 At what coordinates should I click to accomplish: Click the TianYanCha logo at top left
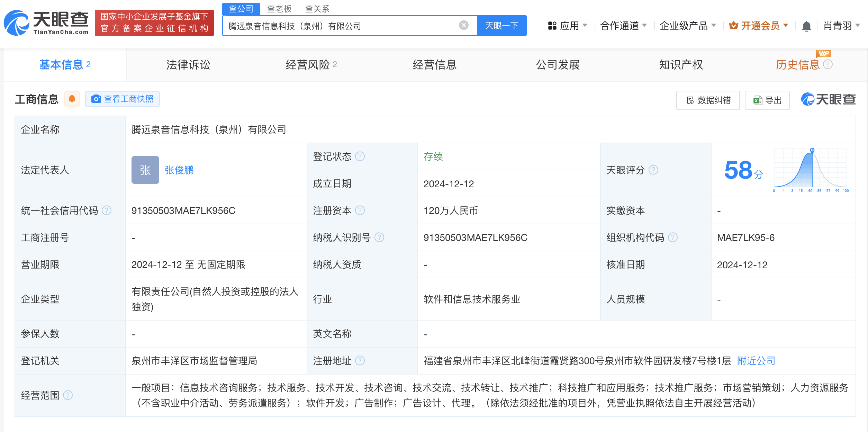pos(46,23)
